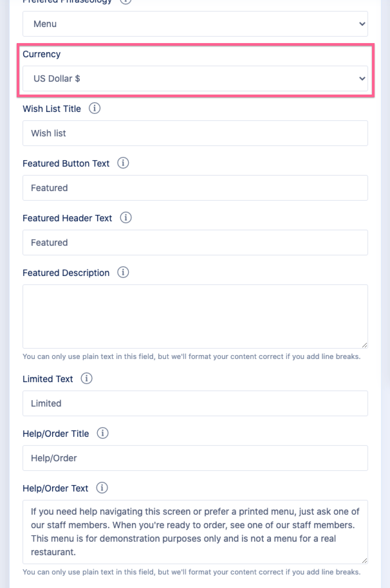This screenshot has width=390, height=588.
Task: Click info icon next to Wish List Title
Action: [x=95, y=109]
